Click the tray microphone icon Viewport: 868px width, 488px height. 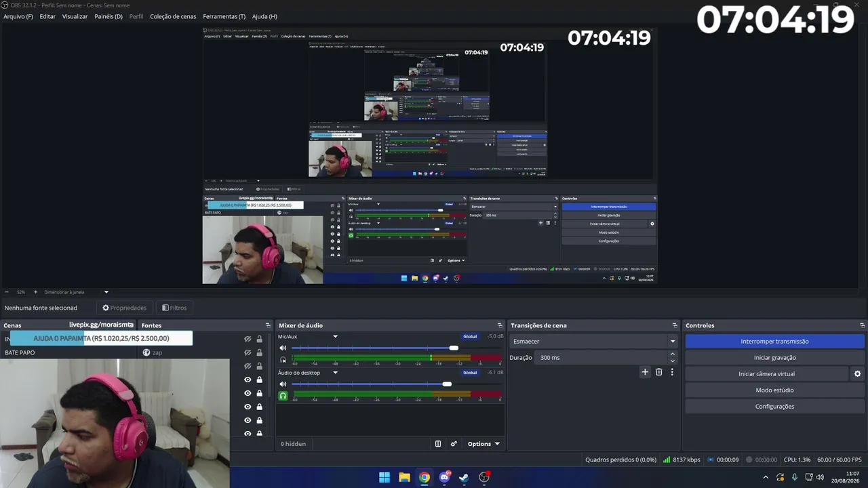pos(795,477)
